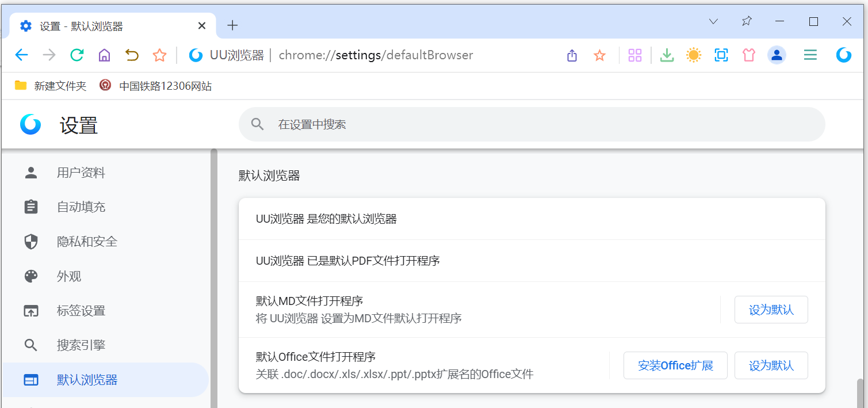
Task: Open the green hamburger main menu
Action: (x=810, y=55)
